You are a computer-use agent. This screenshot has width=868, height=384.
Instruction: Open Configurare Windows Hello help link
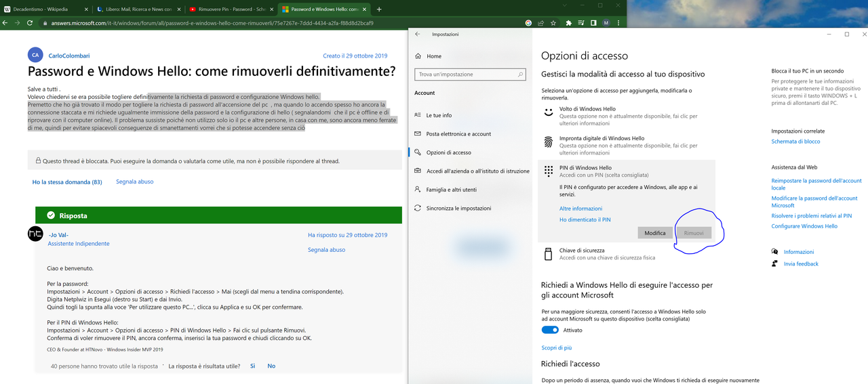pos(804,226)
